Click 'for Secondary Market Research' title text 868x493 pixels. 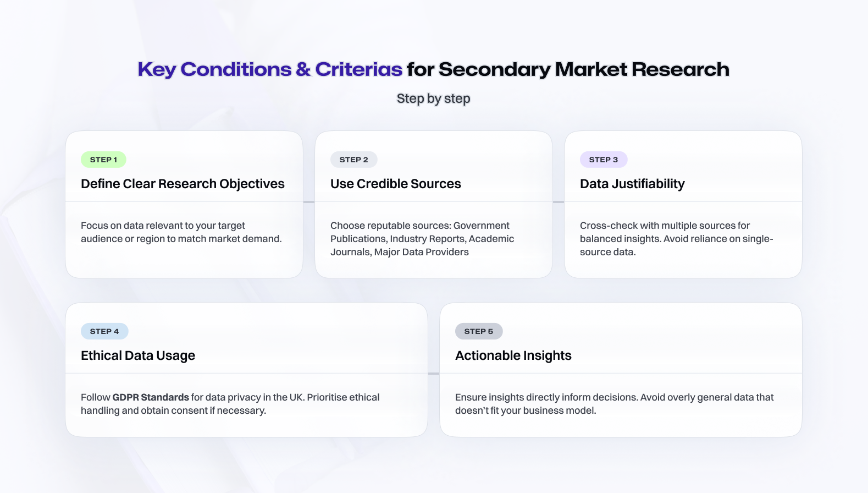pos(568,69)
